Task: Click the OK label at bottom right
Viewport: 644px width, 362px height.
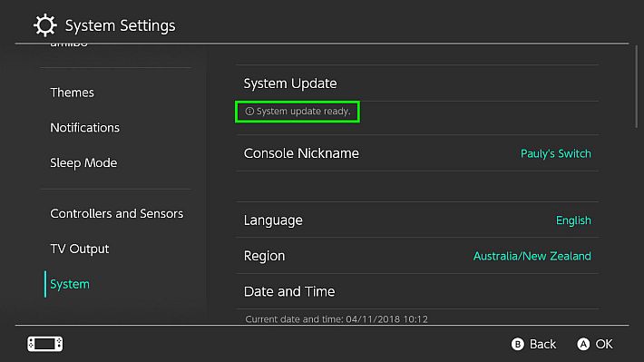Action: click(604, 344)
